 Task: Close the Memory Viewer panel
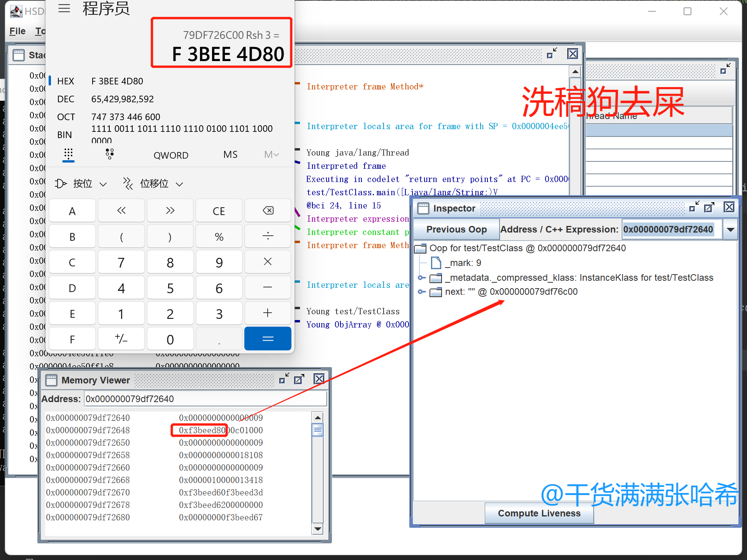point(319,379)
